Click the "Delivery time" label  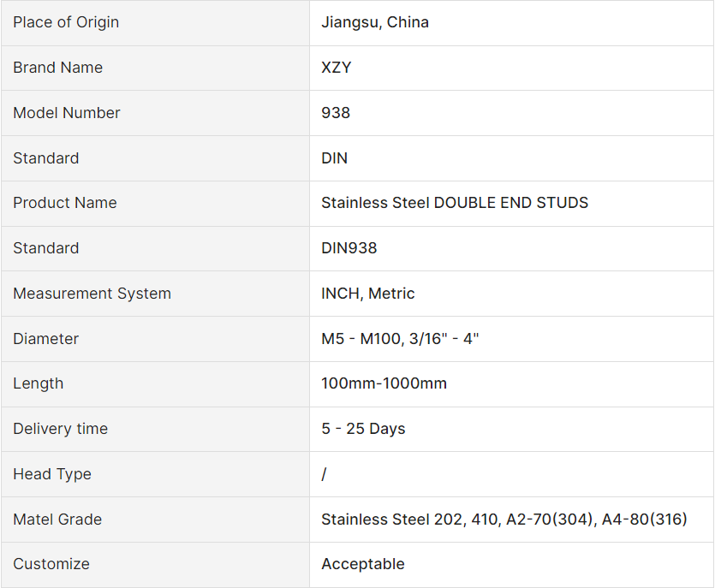click(60, 429)
